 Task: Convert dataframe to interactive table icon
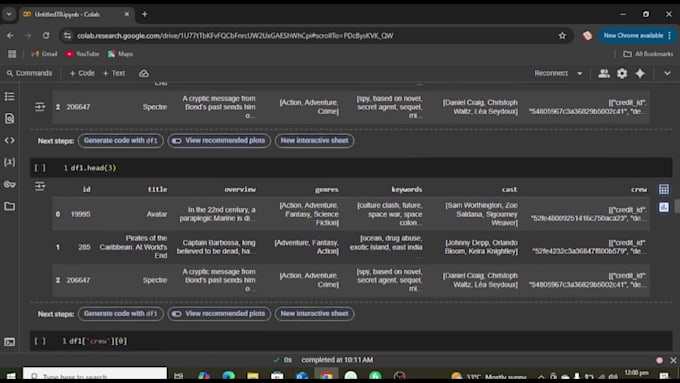(664, 189)
